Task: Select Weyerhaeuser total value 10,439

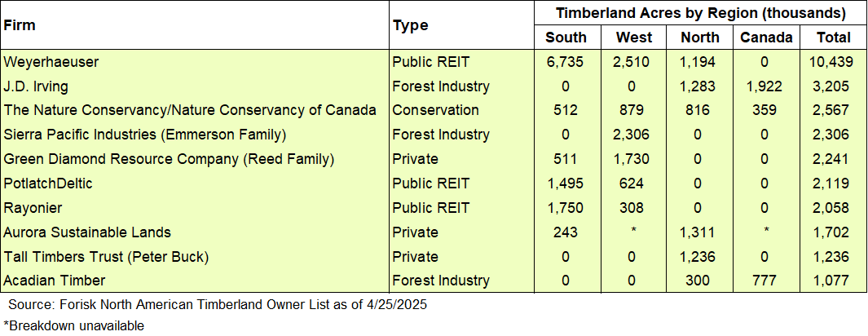Action: pyautogui.click(x=834, y=61)
